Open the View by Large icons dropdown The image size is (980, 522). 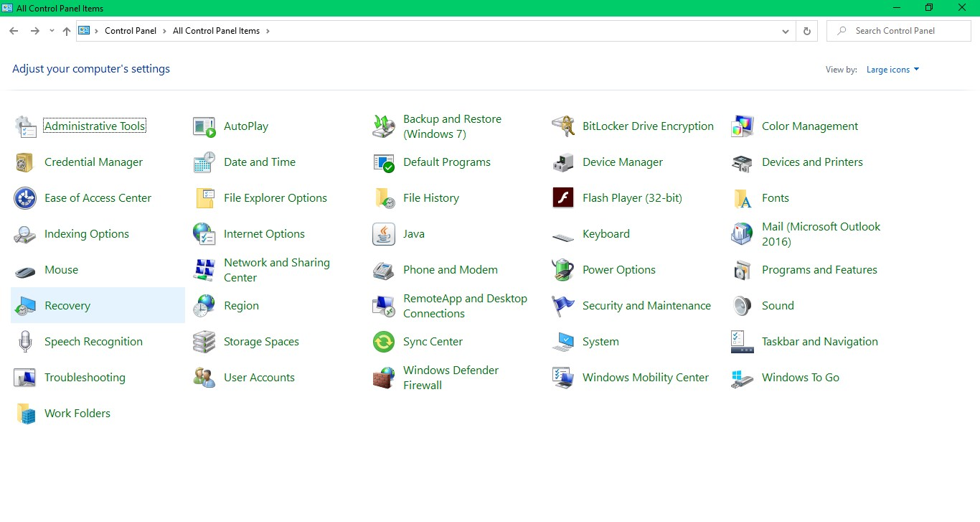tap(892, 70)
